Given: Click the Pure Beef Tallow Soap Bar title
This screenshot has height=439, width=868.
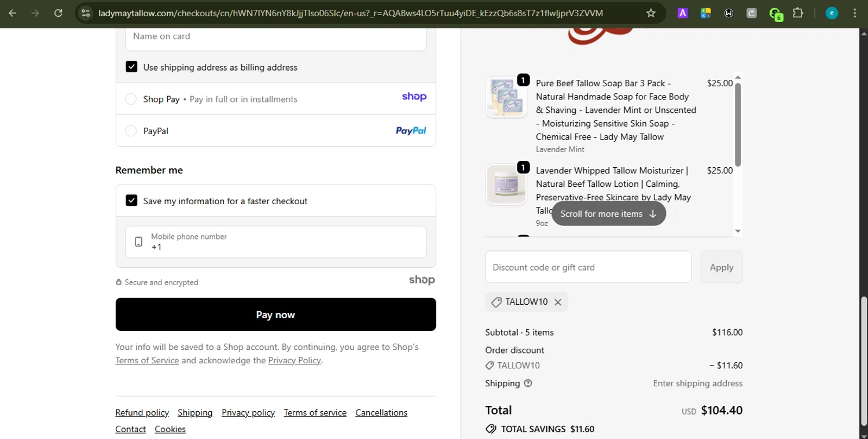Looking at the screenshot, I should [616, 110].
